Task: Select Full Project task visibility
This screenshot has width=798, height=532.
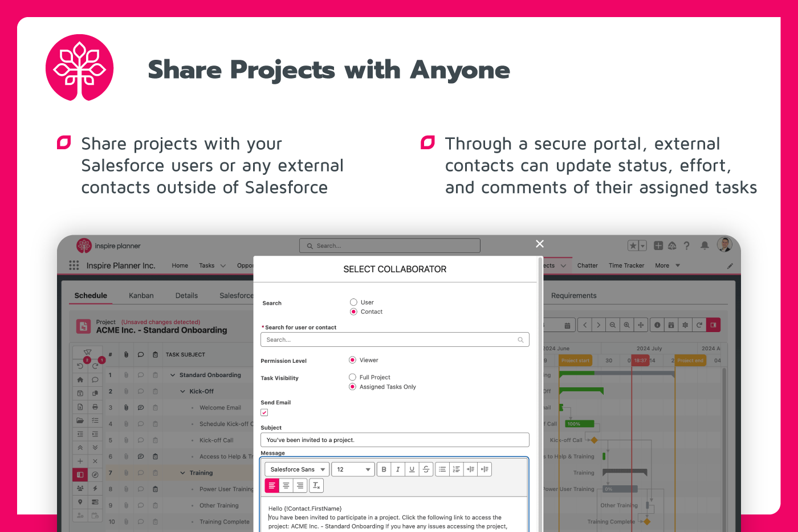Action: 352,377
